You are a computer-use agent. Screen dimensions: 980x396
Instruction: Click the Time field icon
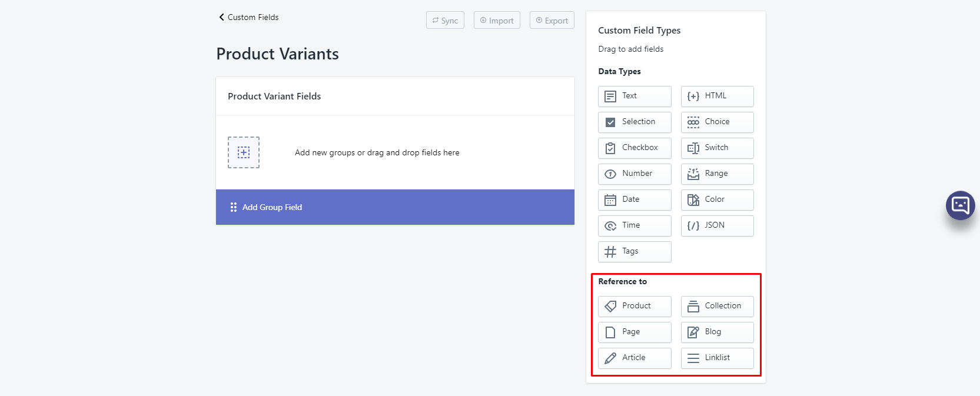610,225
